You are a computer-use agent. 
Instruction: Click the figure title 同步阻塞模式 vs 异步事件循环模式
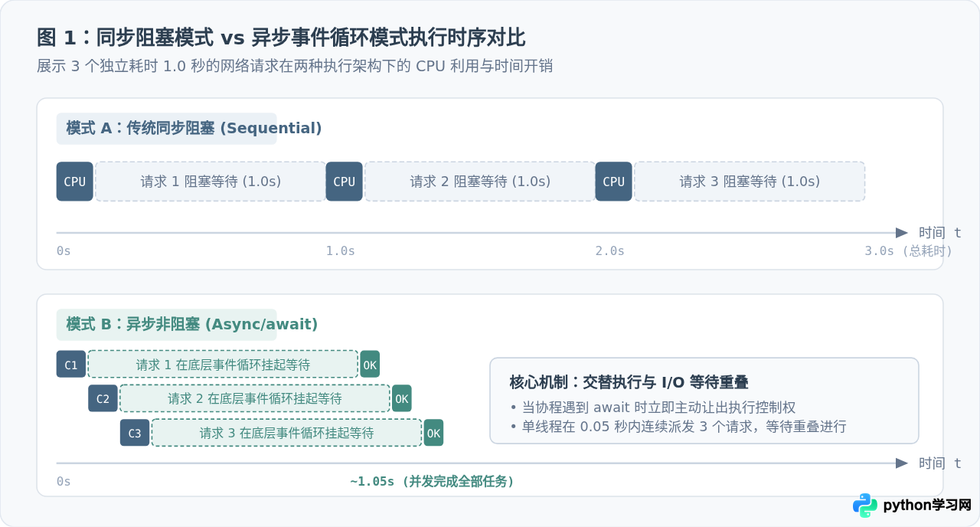point(281,38)
